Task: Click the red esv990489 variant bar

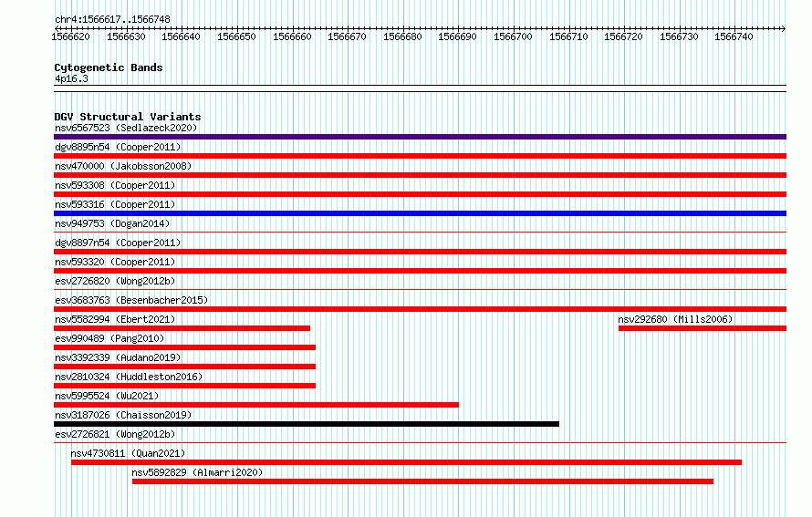Action: pyautogui.click(x=185, y=347)
